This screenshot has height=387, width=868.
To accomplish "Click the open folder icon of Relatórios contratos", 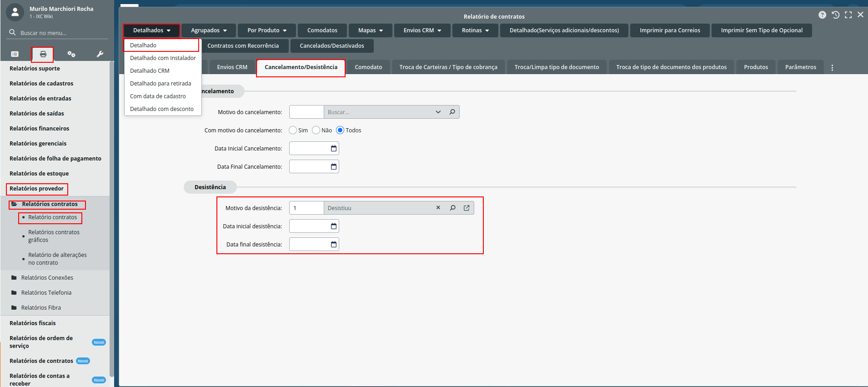I will click(x=14, y=204).
